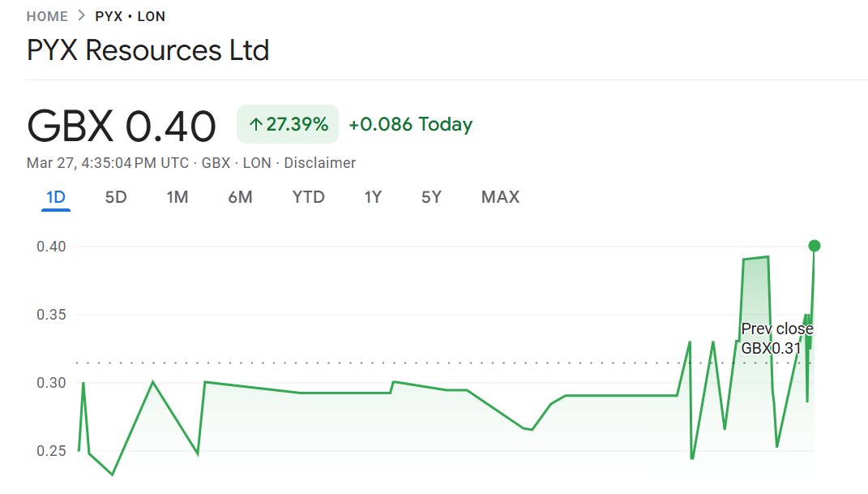
Task: Click the 27.39% change badge
Action: coord(288,125)
